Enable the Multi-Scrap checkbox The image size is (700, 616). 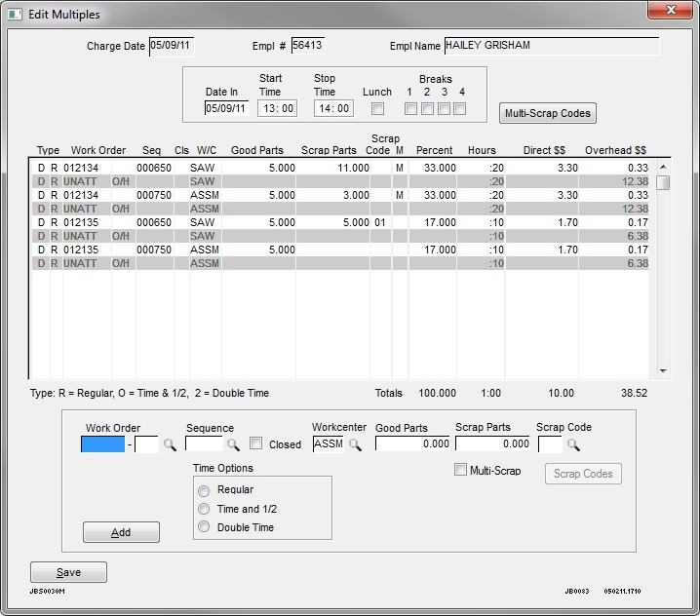point(460,470)
